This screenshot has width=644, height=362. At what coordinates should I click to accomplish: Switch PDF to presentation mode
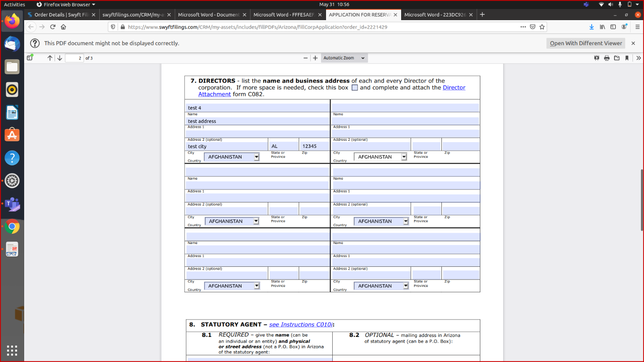[597, 58]
